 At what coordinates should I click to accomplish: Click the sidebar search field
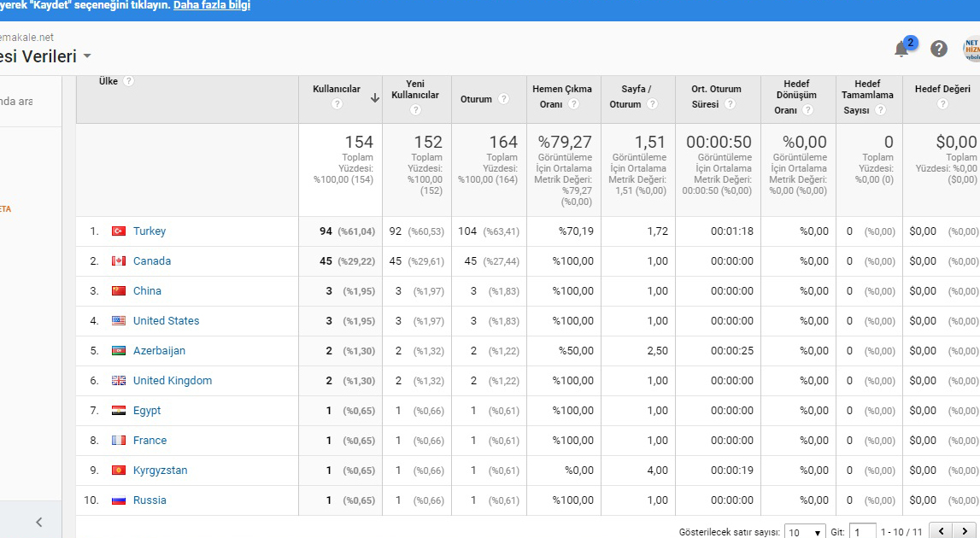point(30,102)
